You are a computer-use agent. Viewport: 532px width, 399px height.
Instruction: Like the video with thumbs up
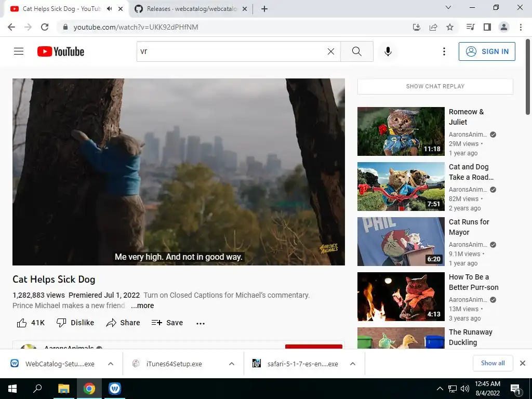tap(31, 323)
